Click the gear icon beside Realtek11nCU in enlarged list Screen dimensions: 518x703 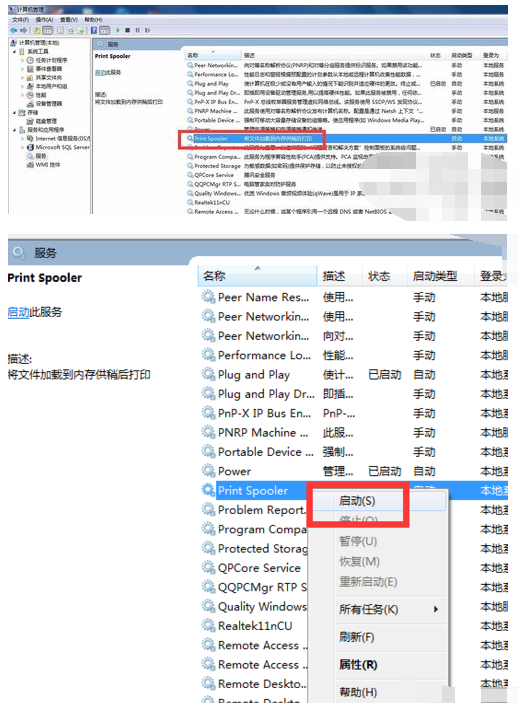click(208, 625)
